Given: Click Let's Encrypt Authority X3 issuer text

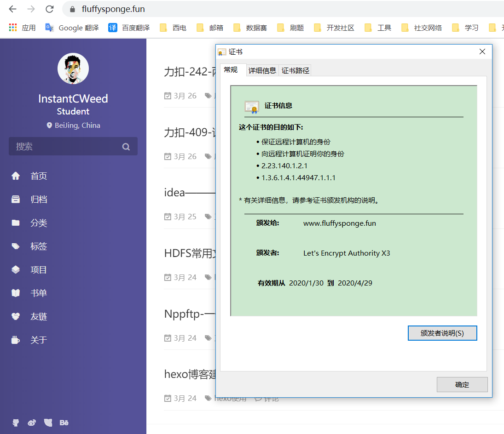Looking at the screenshot, I should [347, 253].
